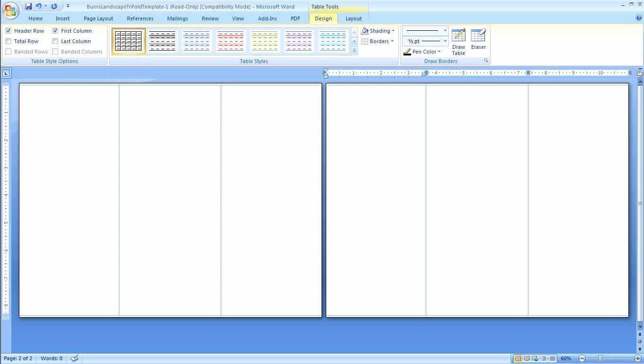The width and height of the screenshot is (644, 364).
Task: Open the View tab
Action: [238, 18]
